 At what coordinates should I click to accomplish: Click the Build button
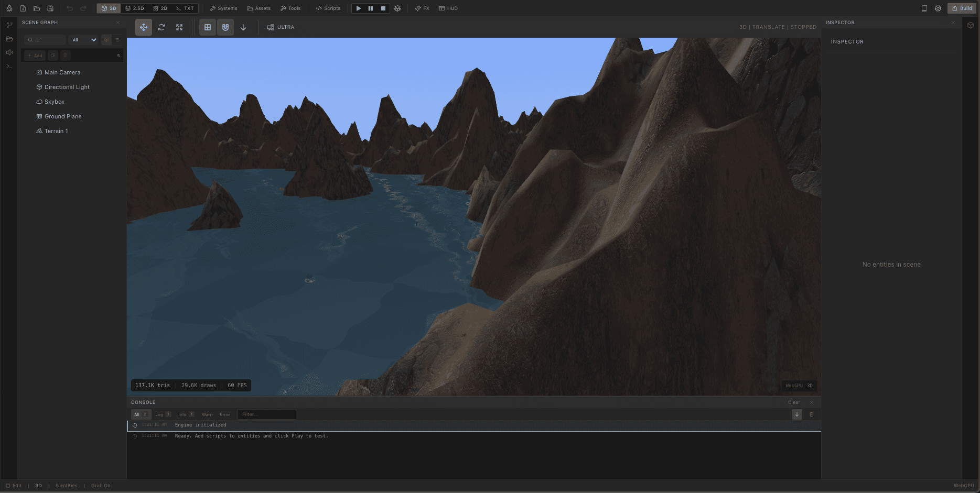tap(962, 8)
